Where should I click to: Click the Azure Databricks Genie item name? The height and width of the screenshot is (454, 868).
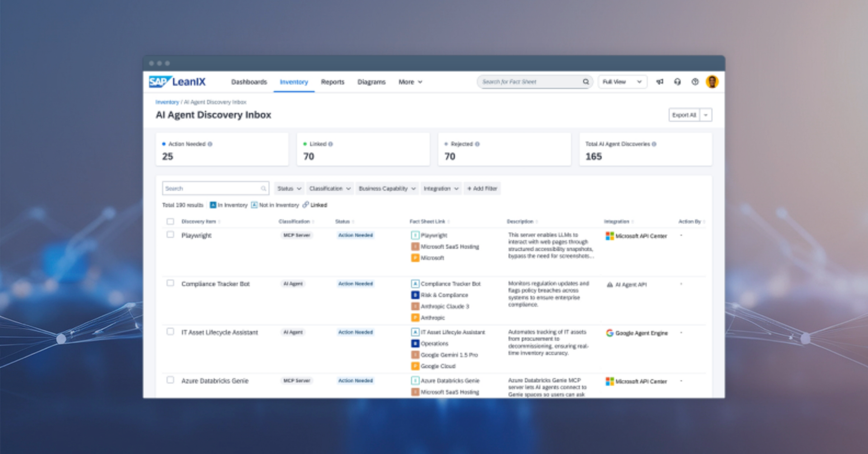215,381
